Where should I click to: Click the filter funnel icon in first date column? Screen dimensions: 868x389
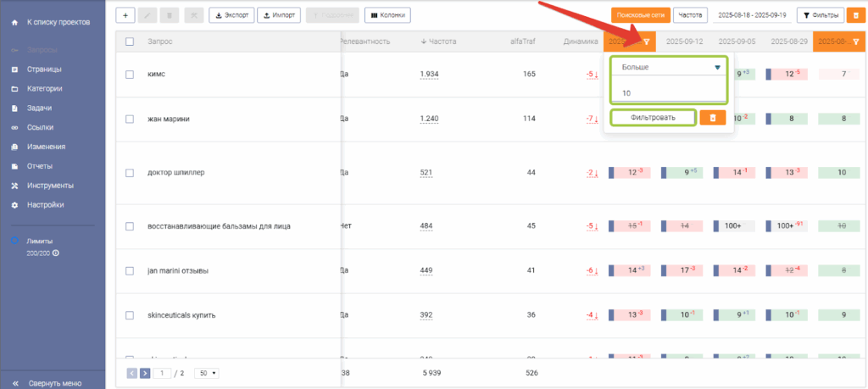click(647, 42)
